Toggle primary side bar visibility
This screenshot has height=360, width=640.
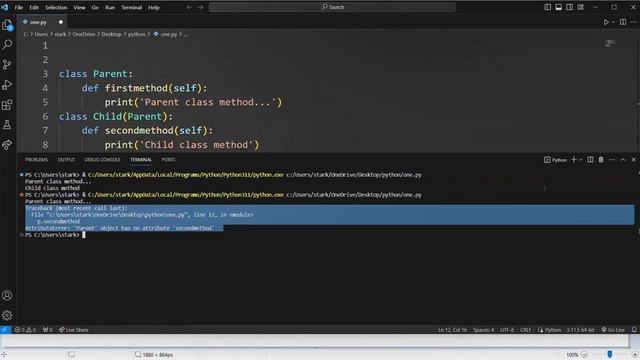548,7
